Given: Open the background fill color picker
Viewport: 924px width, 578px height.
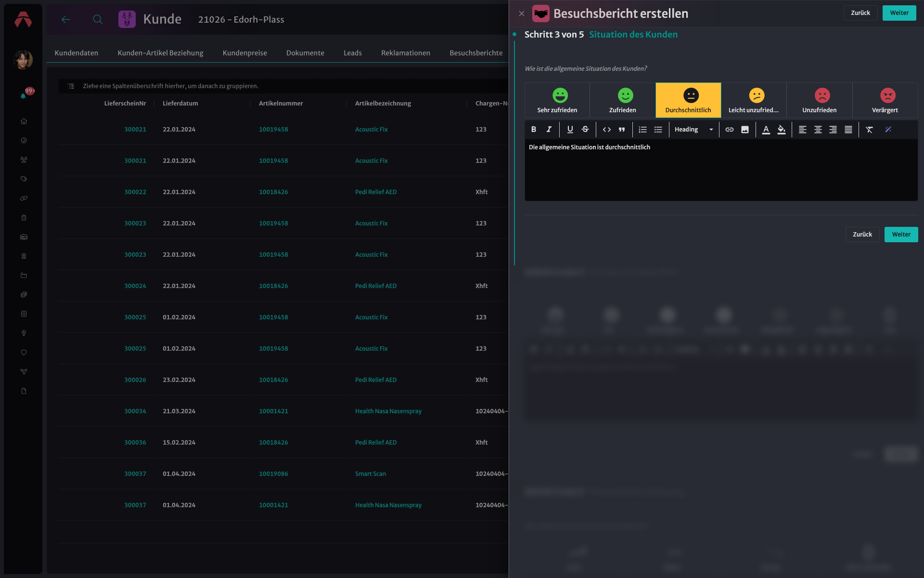Looking at the screenshot, I should (x=782, y=130).
